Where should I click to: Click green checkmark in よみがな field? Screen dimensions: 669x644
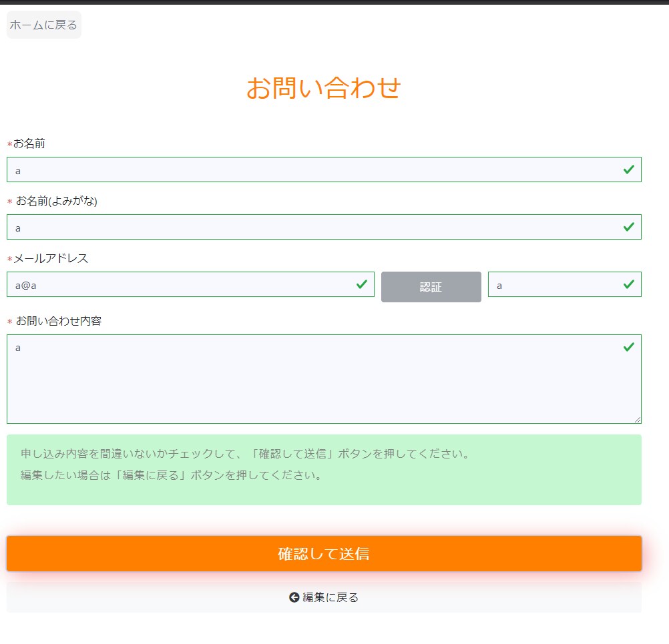click(x=628, y=227)
